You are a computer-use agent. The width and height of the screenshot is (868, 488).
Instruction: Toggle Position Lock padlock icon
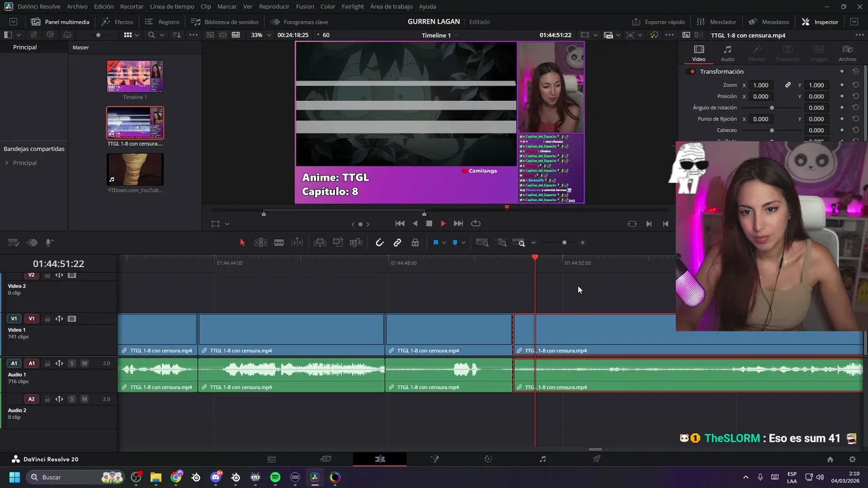[415, 243]
